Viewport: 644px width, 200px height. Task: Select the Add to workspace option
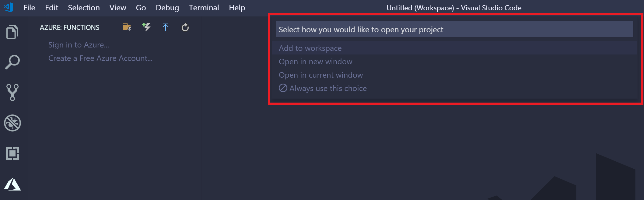click(x=310, y=48)
